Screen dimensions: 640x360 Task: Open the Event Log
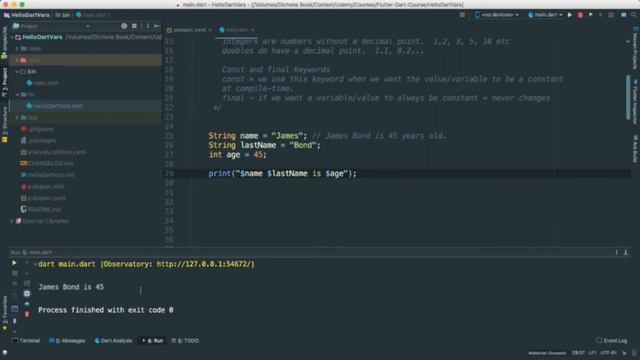611,340
